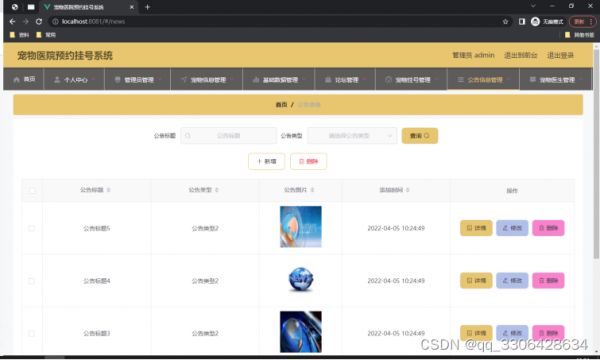The width and height of the screenshot is (600, 360).
Task: Open a new browser tab
Action: [147, 7]
